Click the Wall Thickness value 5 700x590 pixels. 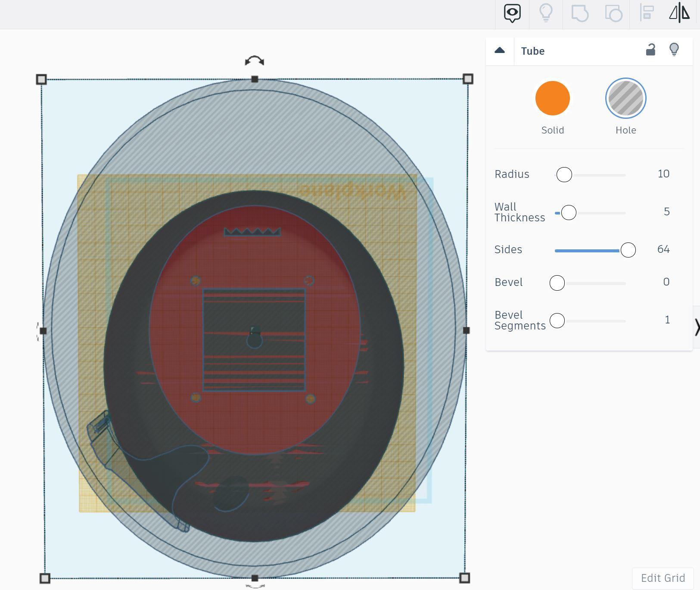666,211
